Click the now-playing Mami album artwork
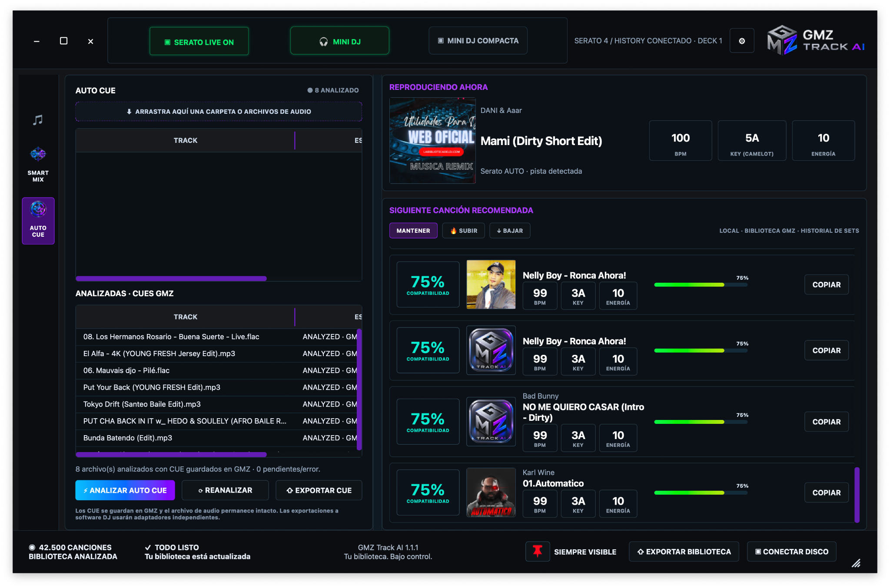 (x=432, y=140)
